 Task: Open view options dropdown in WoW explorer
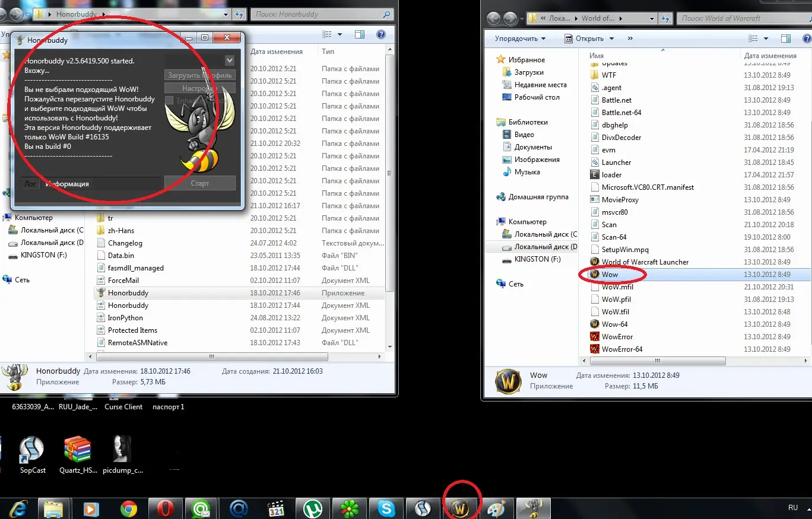766,39
